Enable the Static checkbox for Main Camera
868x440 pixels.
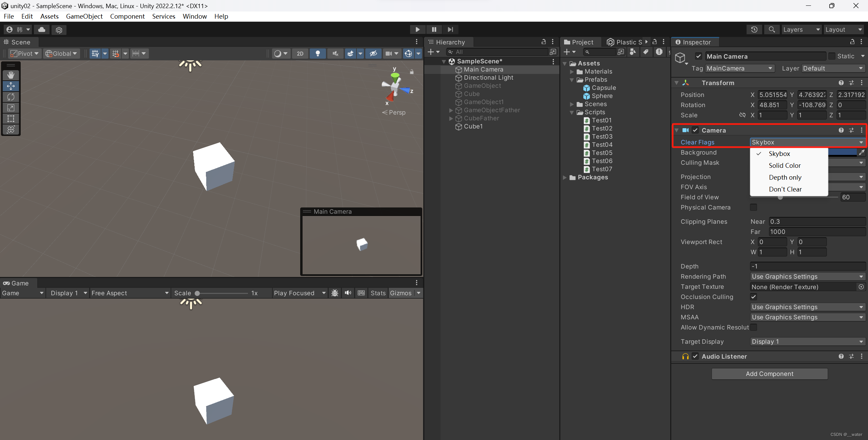832,56
